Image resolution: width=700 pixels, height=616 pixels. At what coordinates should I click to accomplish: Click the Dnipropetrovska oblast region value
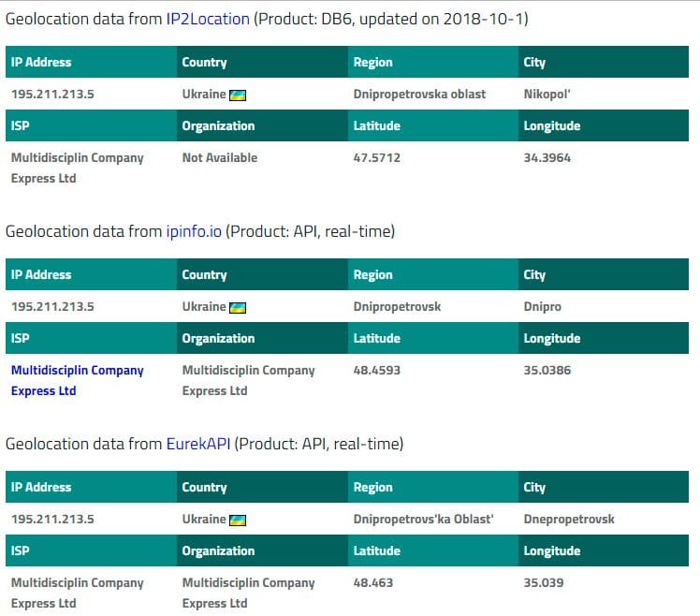[419, 95]
